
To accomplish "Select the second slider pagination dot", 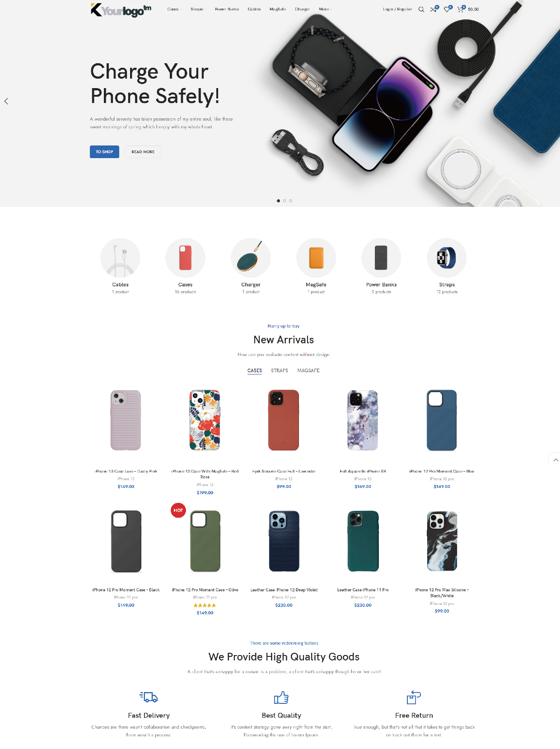I will pyautogui.click(x=285, y=201).
